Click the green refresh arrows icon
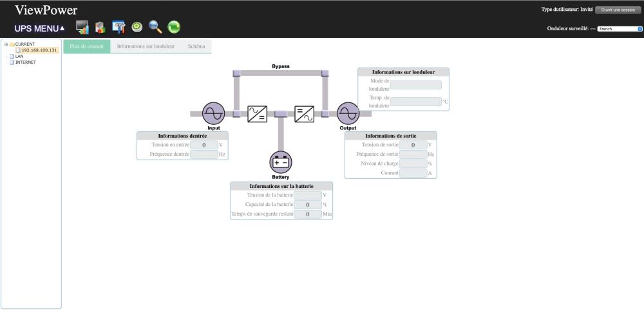Viewport: 644px width, 336px height. (x=174, y=27)
